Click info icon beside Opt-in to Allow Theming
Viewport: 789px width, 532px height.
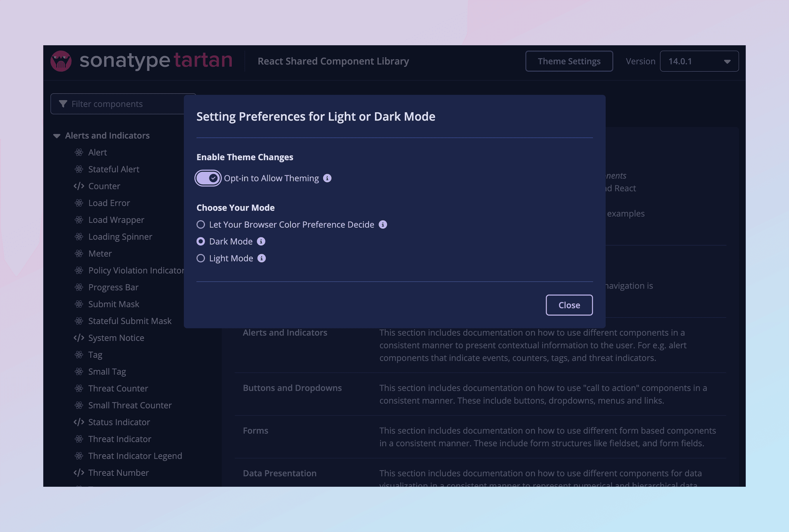pos(327,178)
